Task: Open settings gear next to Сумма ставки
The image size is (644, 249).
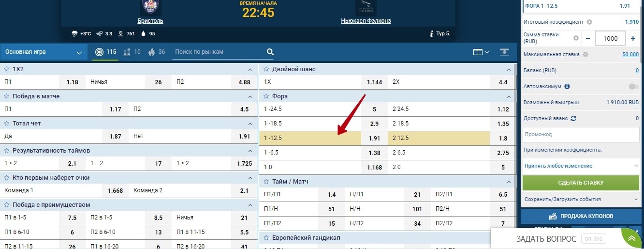Action: pyautogui.click(x=576, y=38)
